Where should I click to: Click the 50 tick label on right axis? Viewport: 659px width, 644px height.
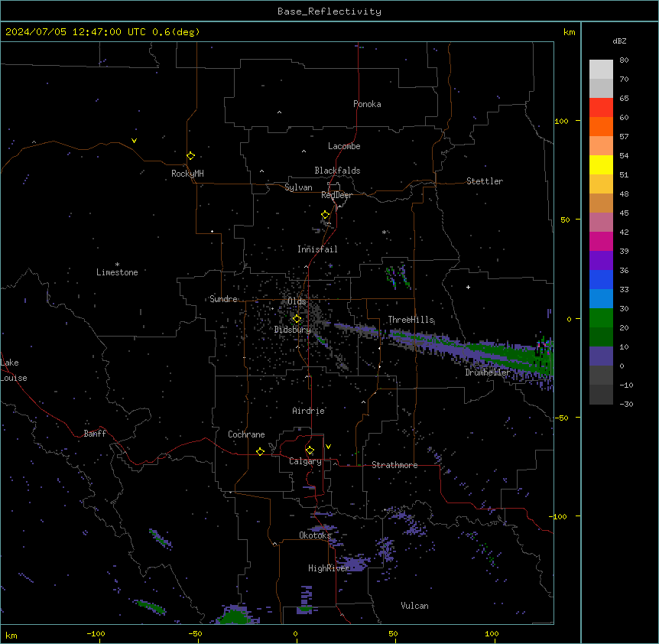coord(565,220)
